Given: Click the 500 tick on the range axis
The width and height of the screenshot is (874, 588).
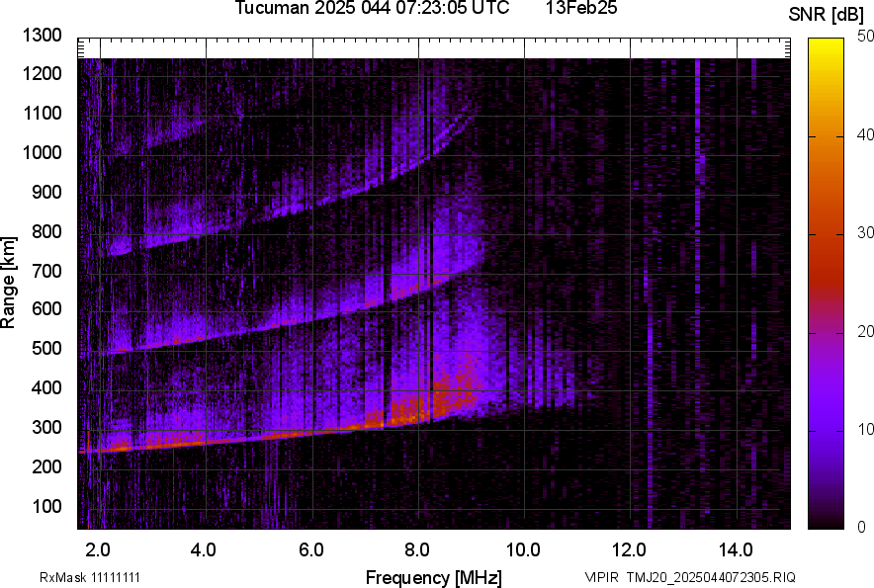Looking at the screenshot, I should click(x=50, y=349).
